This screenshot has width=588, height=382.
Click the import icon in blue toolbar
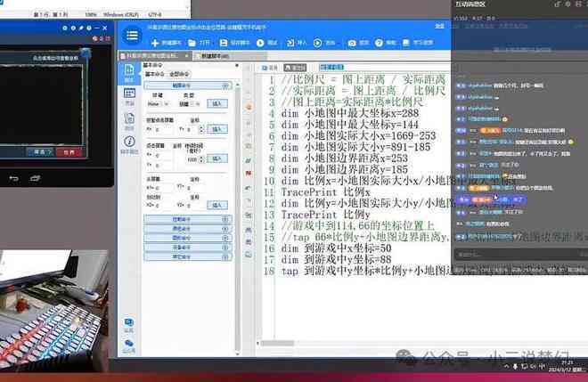pos(290,43)
